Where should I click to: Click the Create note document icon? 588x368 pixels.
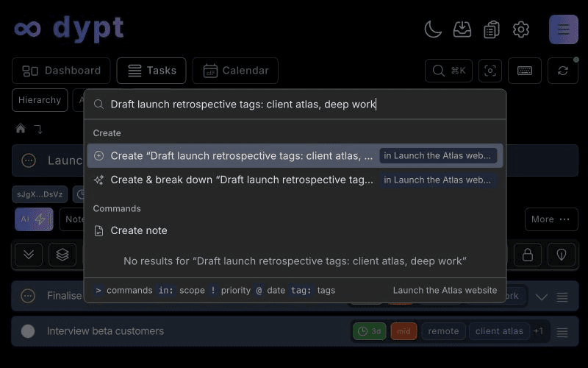(98, 230)
